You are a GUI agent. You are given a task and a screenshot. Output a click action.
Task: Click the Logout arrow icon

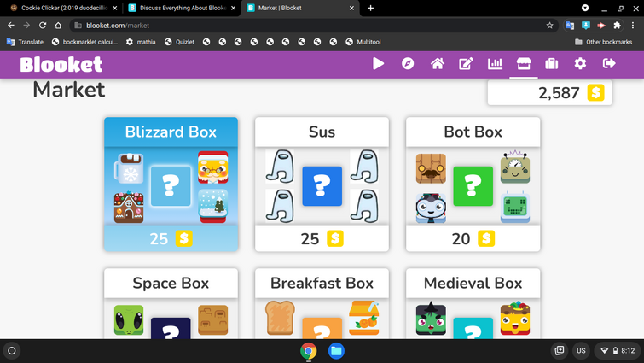609,64
